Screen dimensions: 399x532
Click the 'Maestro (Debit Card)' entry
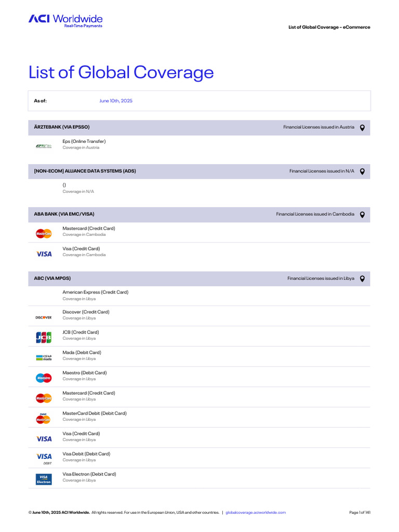click(85, 373)
